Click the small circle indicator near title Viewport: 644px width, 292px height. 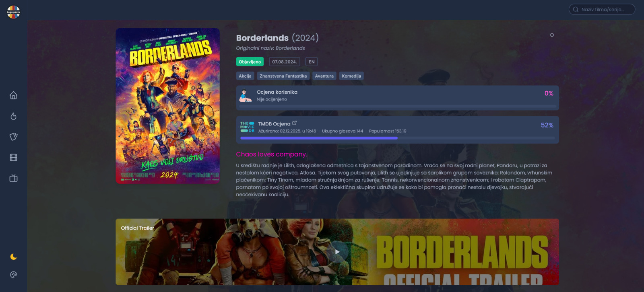coord(552,35)
